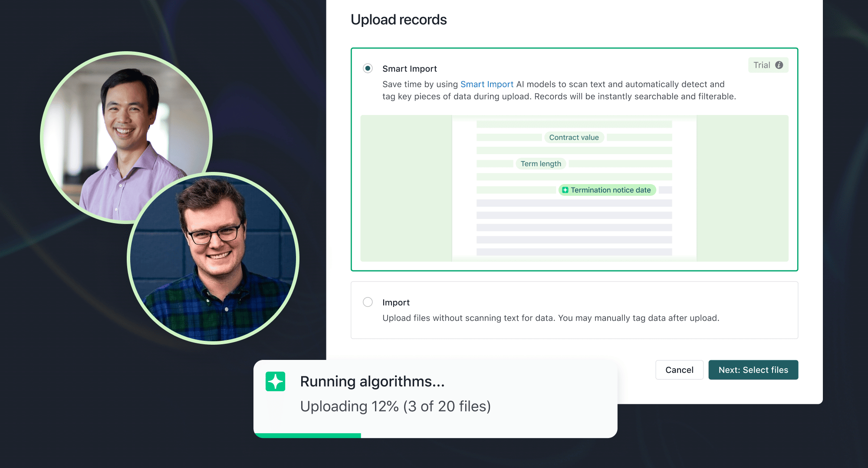Click the Trial badge

point(768,65)
